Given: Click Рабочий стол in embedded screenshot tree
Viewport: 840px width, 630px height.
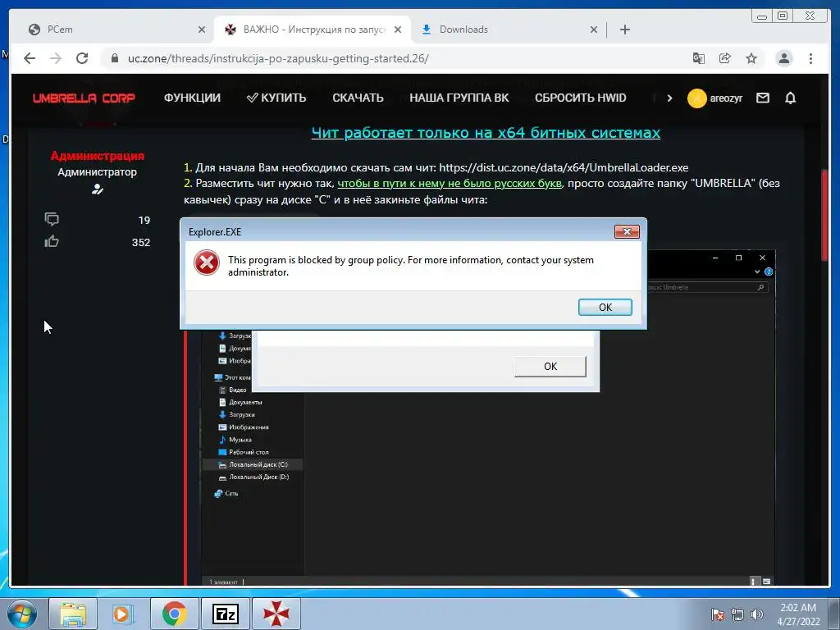Looking at the screenshot, I should coord(244,452).
